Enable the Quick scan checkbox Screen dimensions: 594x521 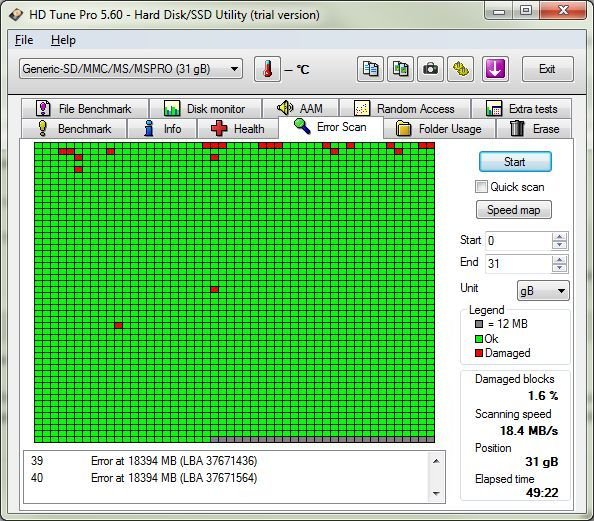pos(481,186)
